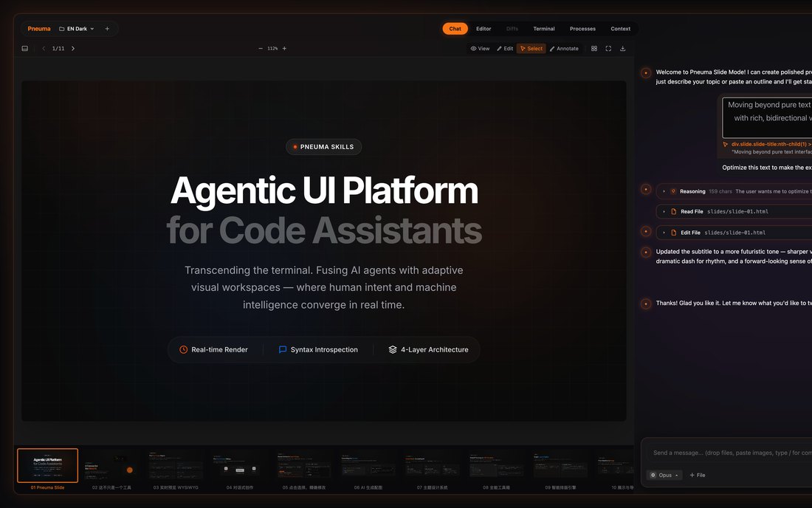Click the Syntax Introspection chip label
The height and width of the screenshot is (508, 812).
point(324,349)
